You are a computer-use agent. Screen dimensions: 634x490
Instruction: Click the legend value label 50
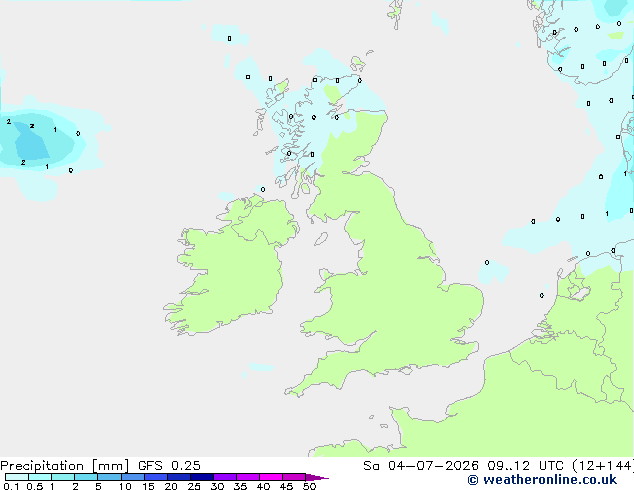pyautogui.click(x=309, y=486)
